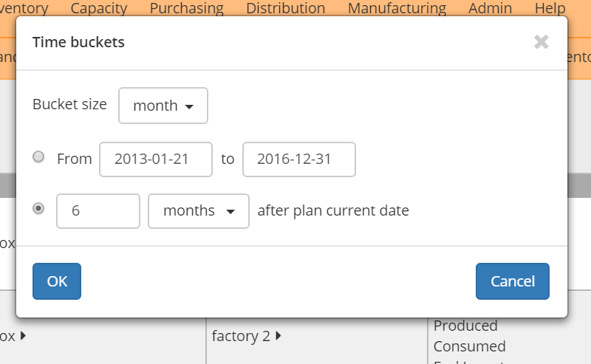Open the Distribution menu
591x364 pixels.
285,9
